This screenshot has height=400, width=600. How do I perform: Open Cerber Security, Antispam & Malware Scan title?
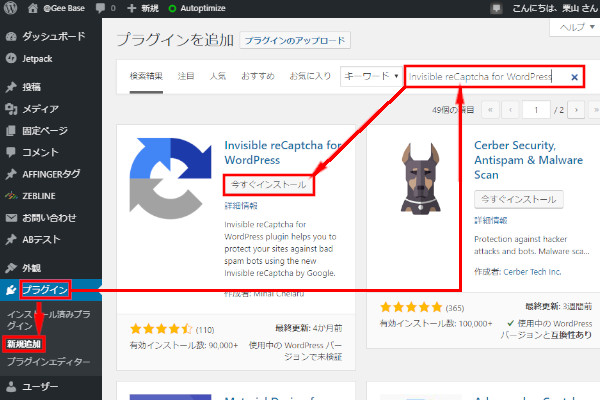click(x=528, y=160)
